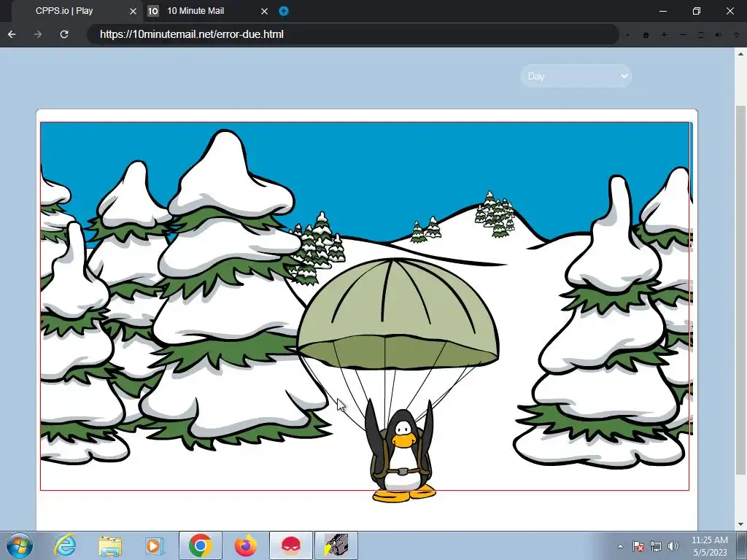Click the system volume tray icon
Image resolution: width=747 pixels, height=560 pixels.
pos(673,546)
